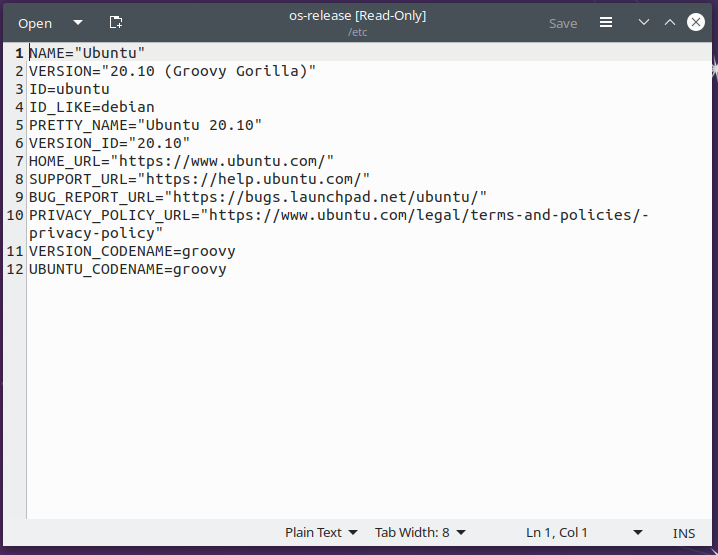Maximize the window with the up chevron
This screenshot has width=718, height=555.
[670, 22]
